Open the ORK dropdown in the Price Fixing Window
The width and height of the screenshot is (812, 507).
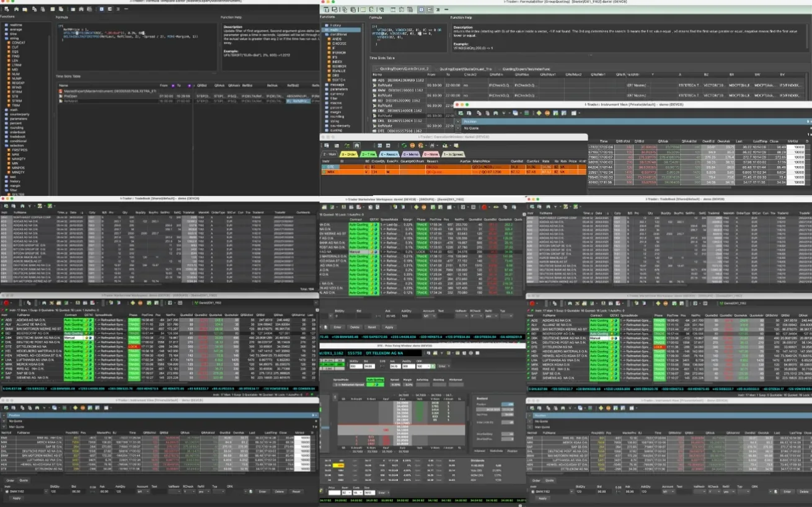[428, 364]
